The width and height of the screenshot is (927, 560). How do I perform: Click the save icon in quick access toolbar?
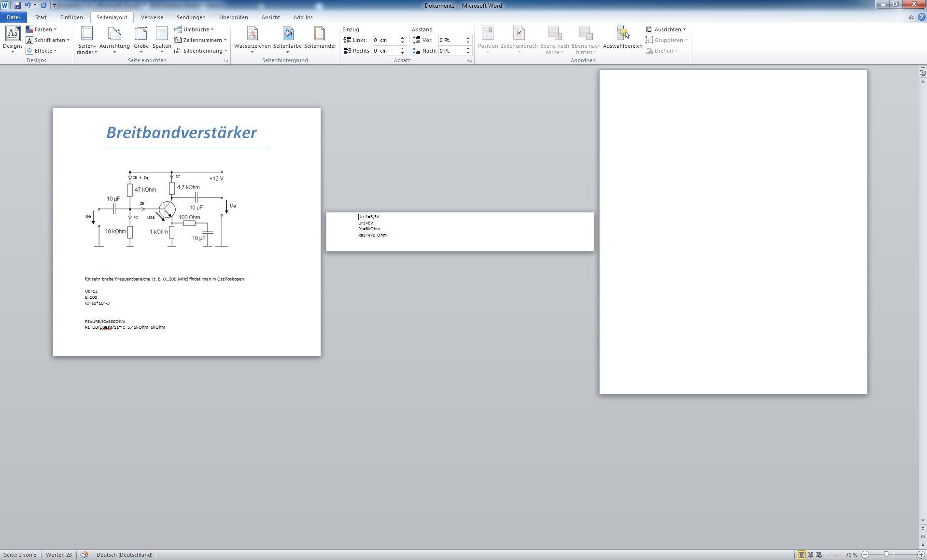(x=17, y=5)
